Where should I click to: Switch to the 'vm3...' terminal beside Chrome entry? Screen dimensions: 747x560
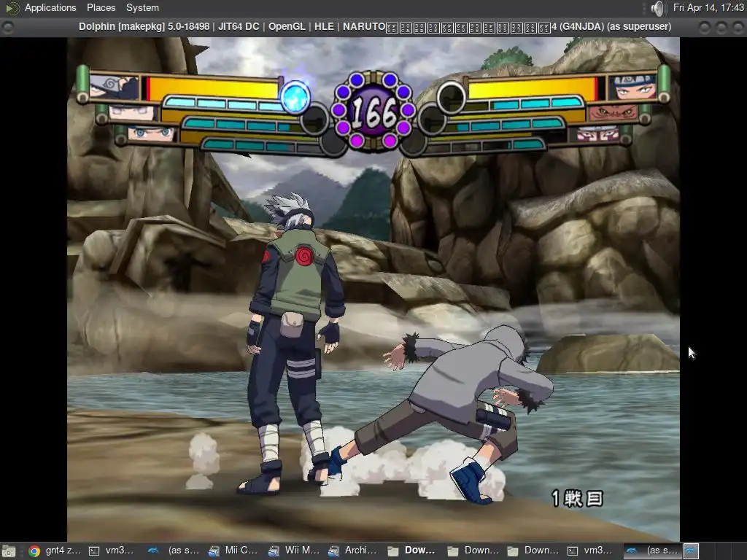112,551
